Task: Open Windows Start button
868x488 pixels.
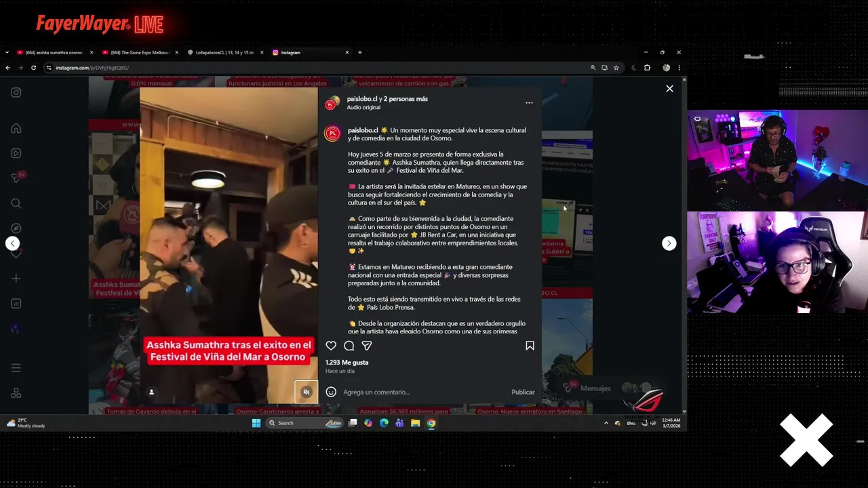Action: pyautogui.click(x=256, y=423)
